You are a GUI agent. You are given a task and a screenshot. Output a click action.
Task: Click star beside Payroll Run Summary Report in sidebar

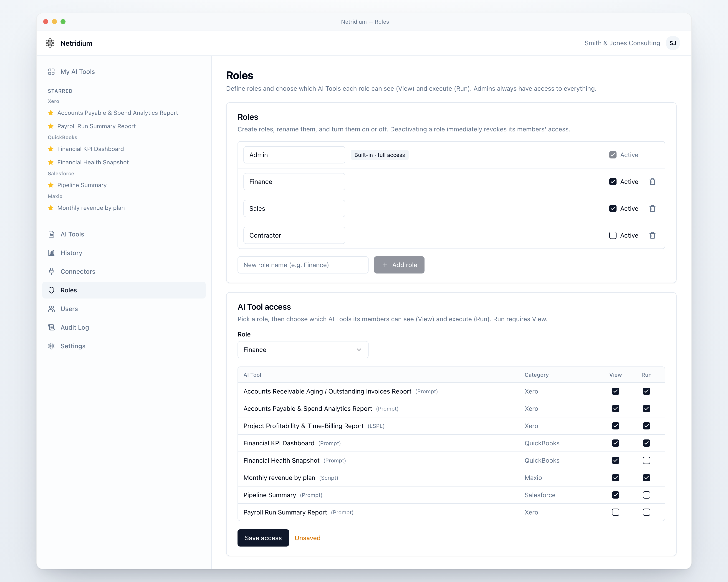click(x=51, y=126)
